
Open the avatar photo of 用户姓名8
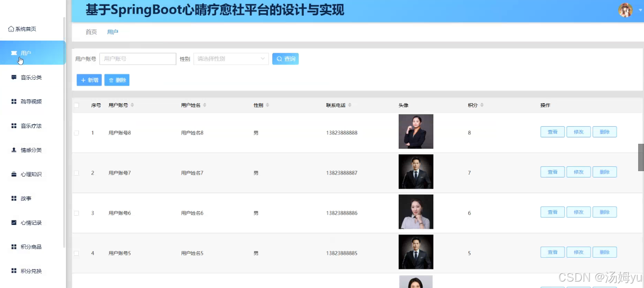point(416,132)
